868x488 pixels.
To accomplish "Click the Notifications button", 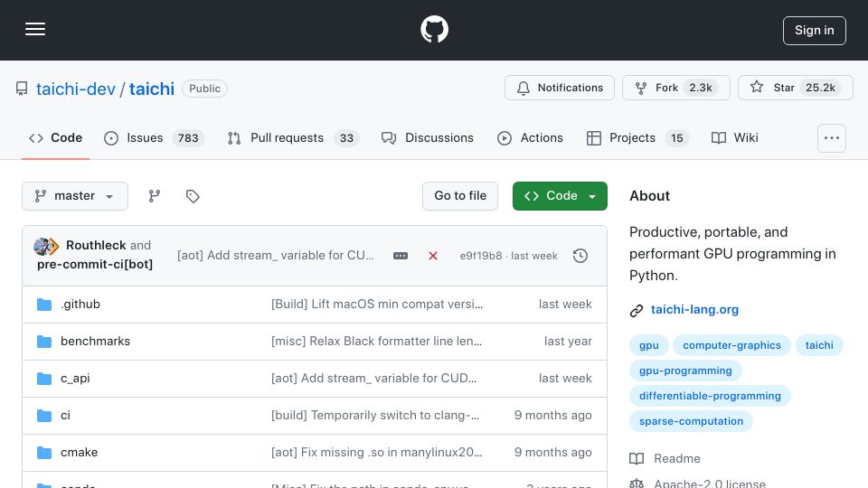I will click(x=559, y=88).
